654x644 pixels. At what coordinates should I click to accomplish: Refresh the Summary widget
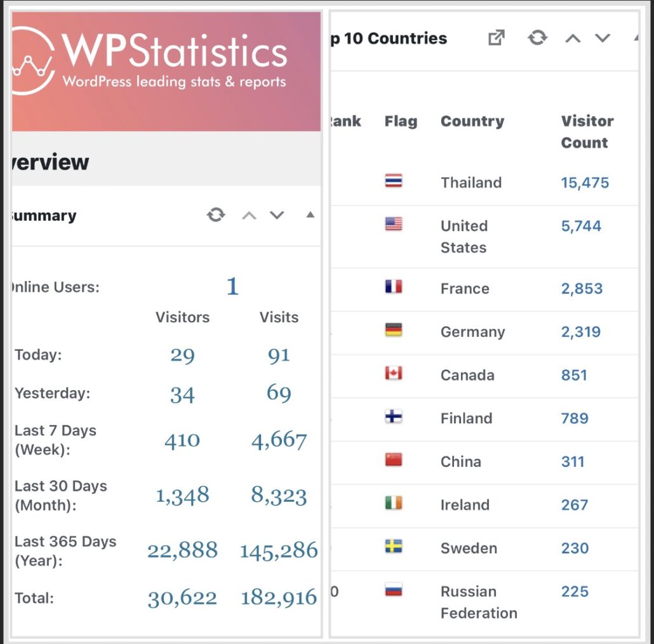[x=216, y=215]
